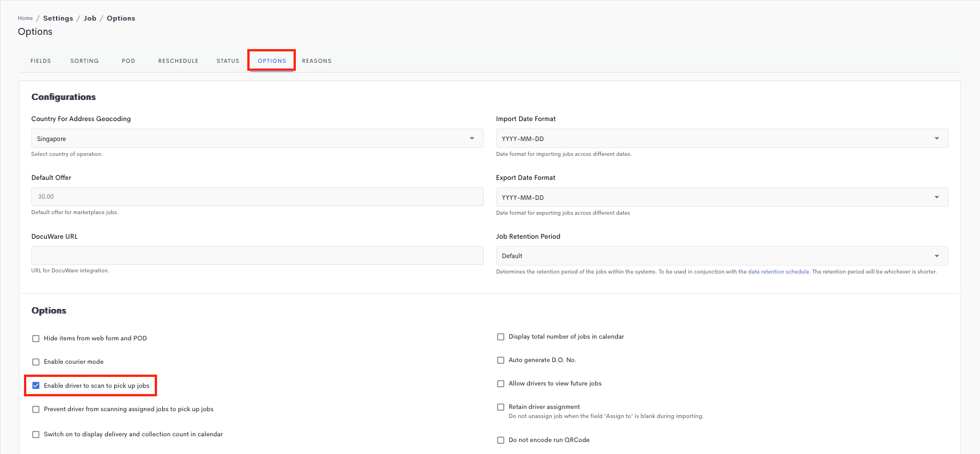Toggle display delivery and collection count checkbox

36,435
